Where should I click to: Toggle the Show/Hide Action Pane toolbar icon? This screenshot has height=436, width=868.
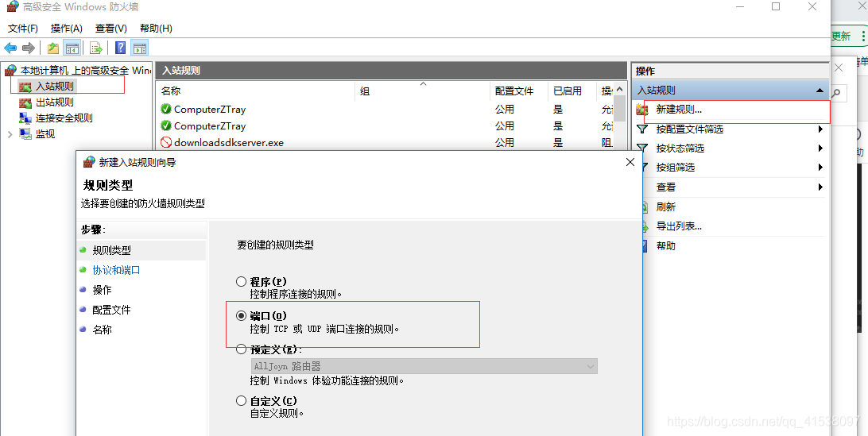(x=140, y=48)
